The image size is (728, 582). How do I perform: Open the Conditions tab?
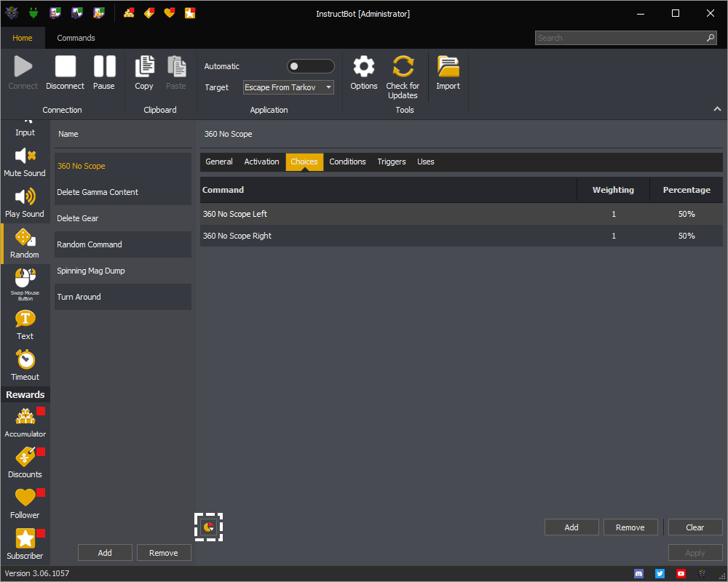pyautogui.click(x=348, y=162)
